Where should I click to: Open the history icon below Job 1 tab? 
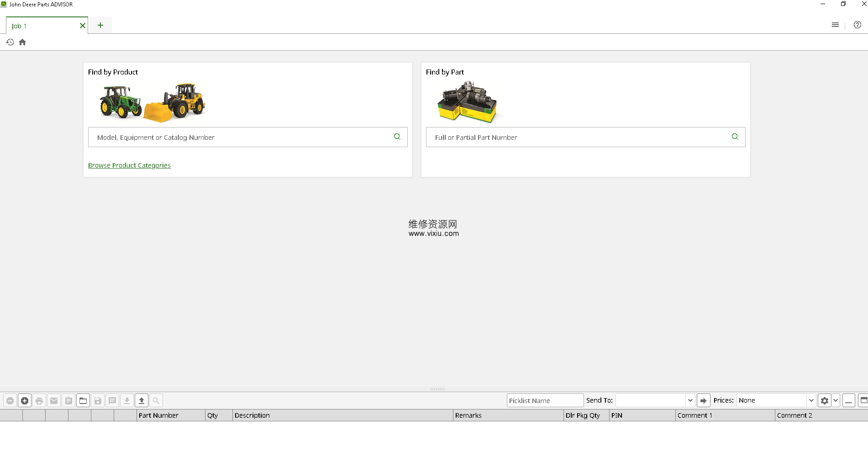click(x=10, y=42)
